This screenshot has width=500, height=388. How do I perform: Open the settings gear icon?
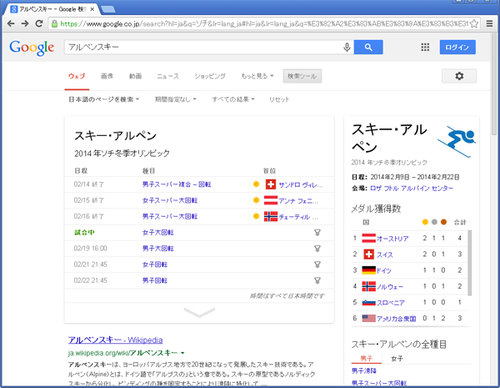(459, 76)
